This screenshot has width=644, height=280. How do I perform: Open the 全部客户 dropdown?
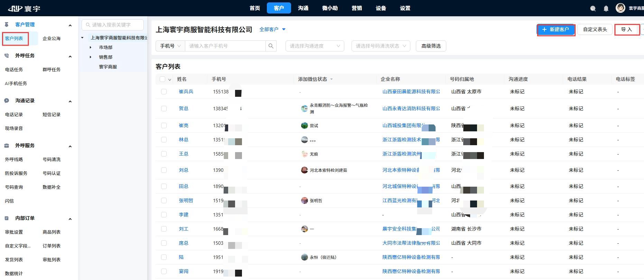click(272, 29)
